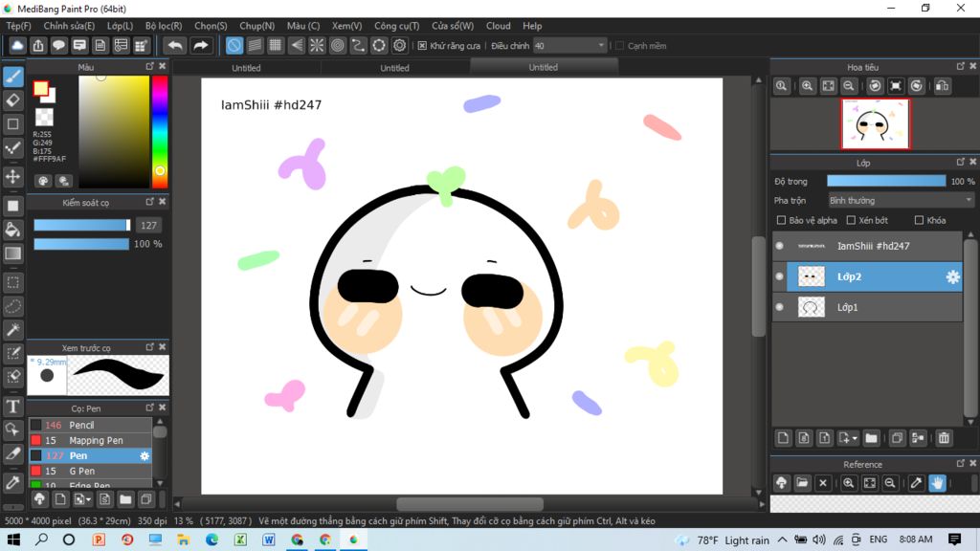Click the brush size value field 127
The image size is (980, 551).
[148, 225]
